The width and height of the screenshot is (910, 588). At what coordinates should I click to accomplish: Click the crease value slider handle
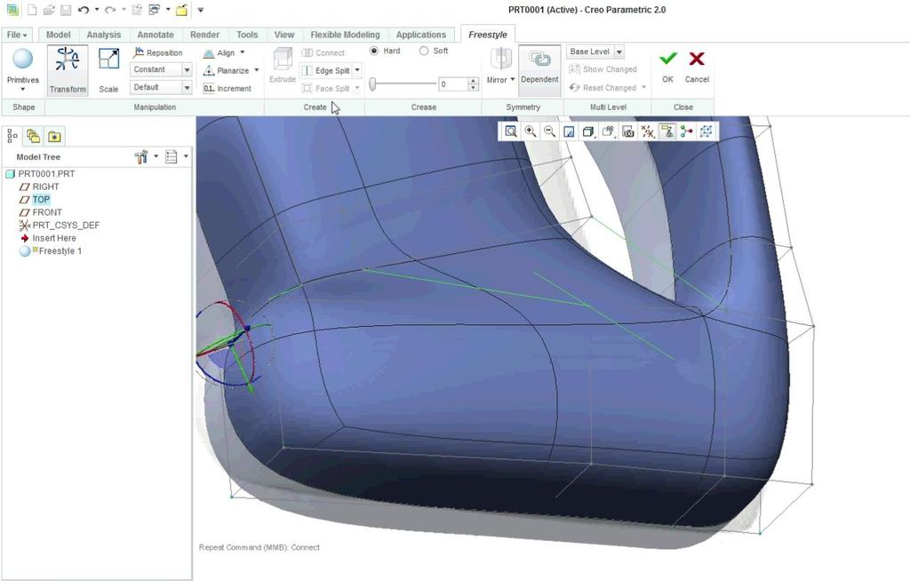(x=372, y=84)
